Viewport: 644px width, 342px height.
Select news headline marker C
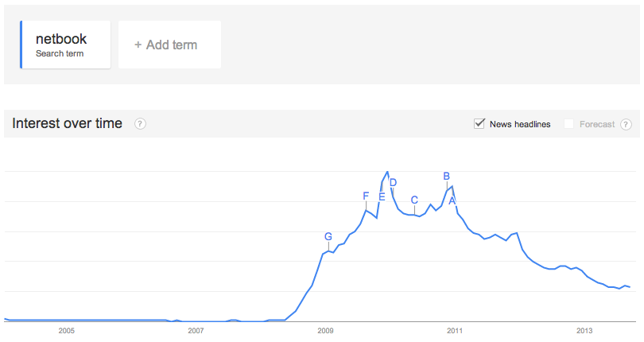(414, 200)
